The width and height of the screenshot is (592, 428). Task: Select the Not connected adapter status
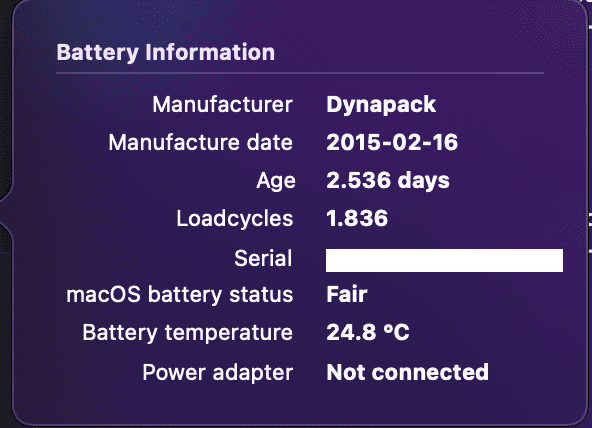pyautogui.click(x=407, y=372)
